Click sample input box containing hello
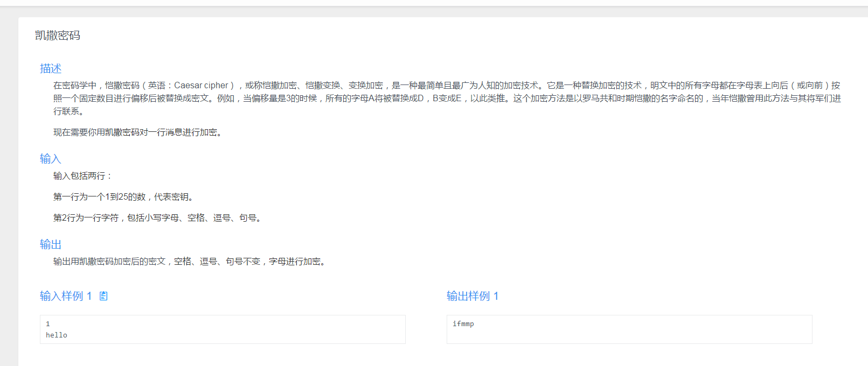Viewport: 868px width, 366px height. (223, 329)
